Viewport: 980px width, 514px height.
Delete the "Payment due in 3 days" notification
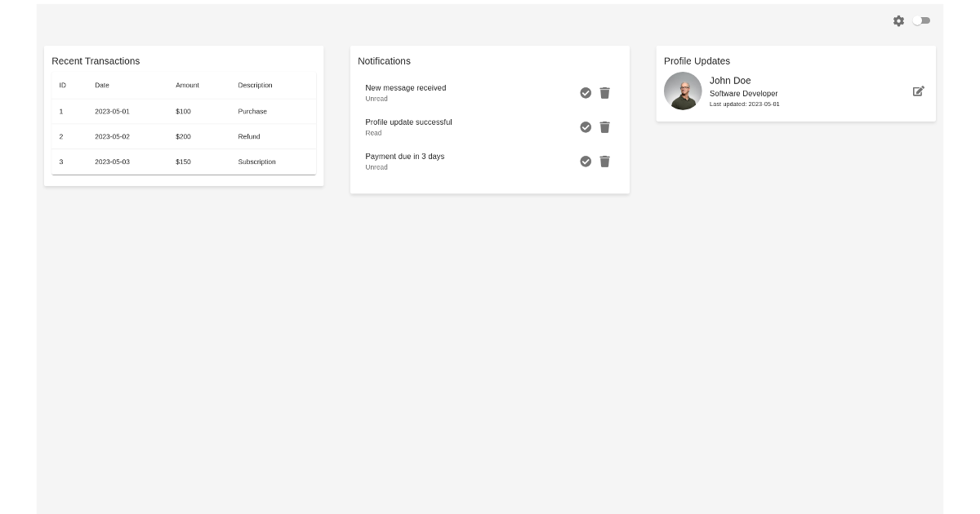point(604,162)
